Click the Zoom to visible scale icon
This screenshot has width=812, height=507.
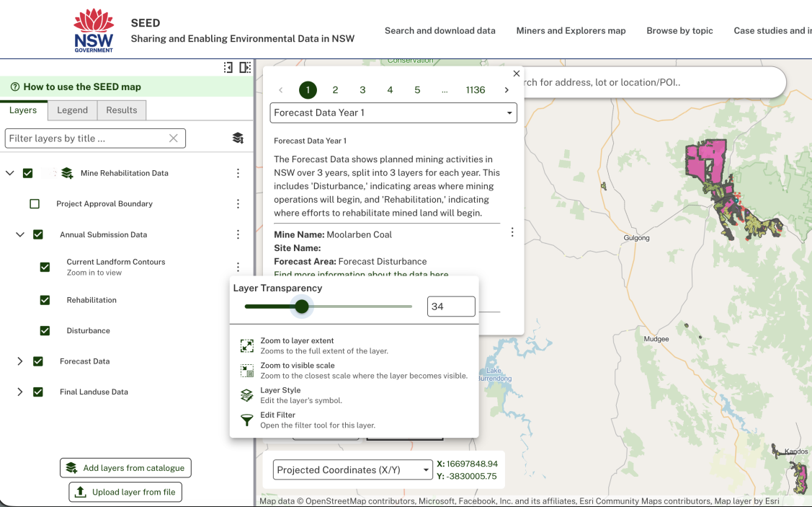pos(247,371)
